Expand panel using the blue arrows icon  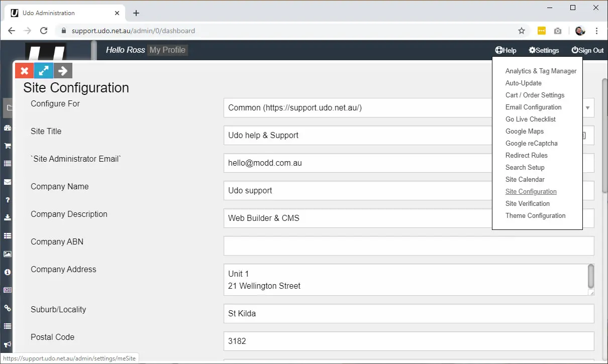tap(44, 70)
